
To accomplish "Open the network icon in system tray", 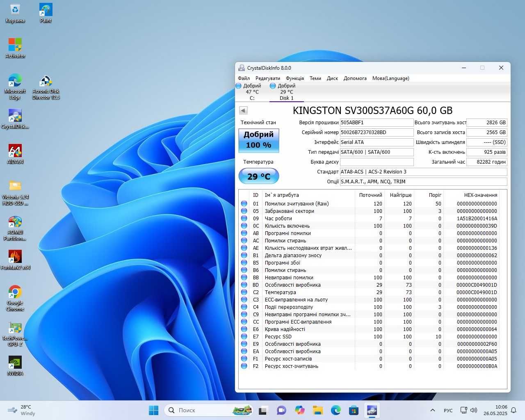I will (x=464, y=410).
